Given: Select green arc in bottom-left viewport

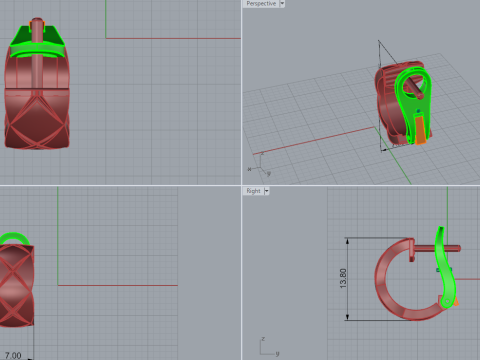Looking at the screenshot, I should click(x=14, y=237).
